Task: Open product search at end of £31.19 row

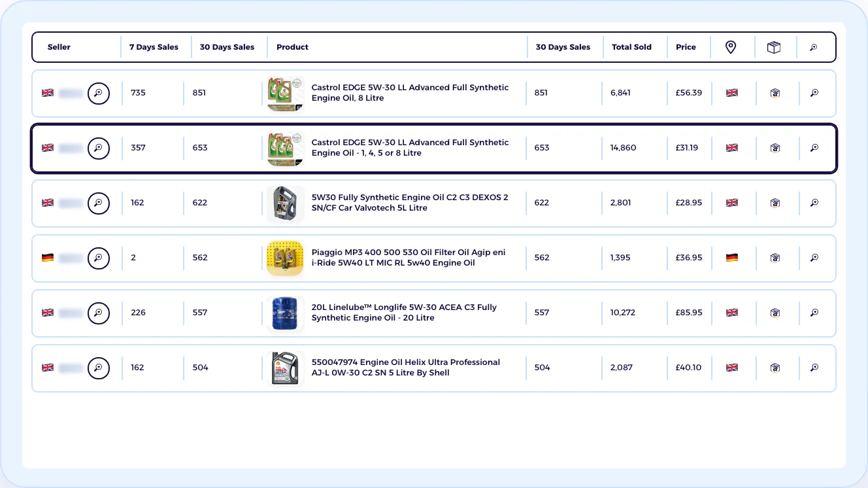Action: coord(814,148)
